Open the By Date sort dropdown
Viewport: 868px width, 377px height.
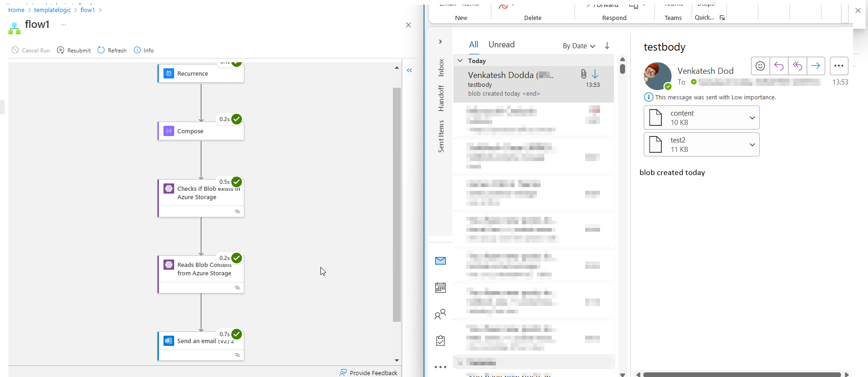pos(579,45)
